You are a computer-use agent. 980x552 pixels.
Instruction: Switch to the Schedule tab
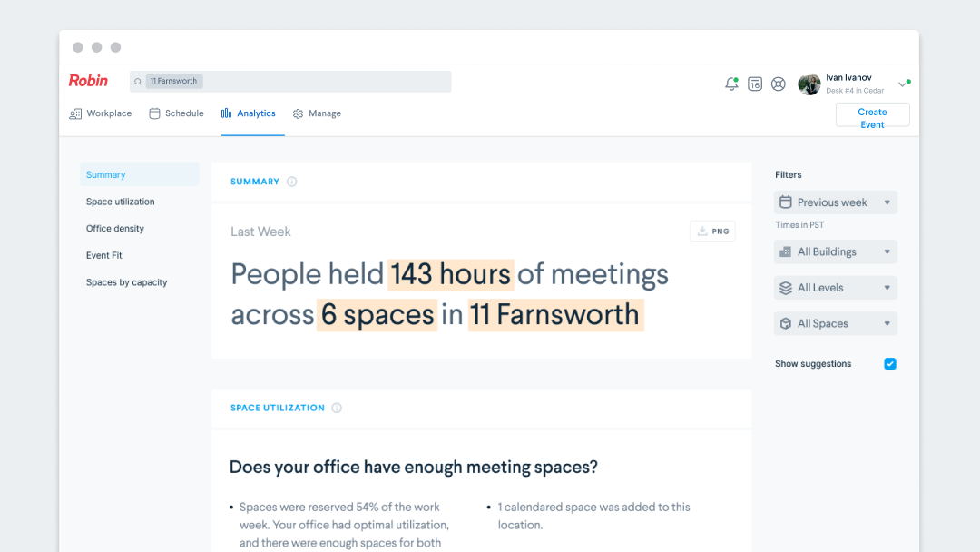(176, 113)
